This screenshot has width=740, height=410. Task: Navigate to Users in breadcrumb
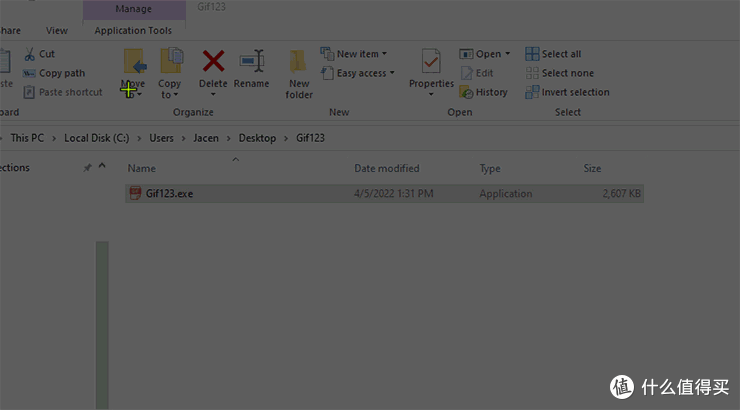click(161, 138)
